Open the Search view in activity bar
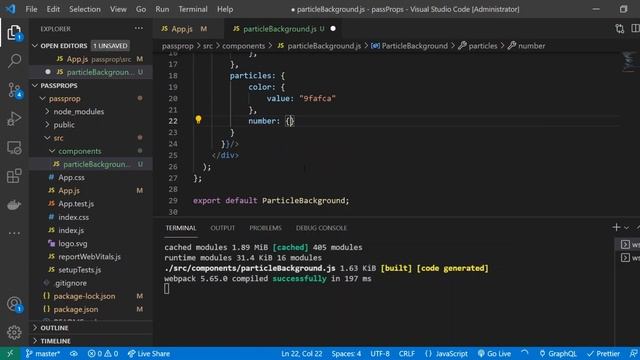This screenshot has height=360, width=640. tap(14, 61)
